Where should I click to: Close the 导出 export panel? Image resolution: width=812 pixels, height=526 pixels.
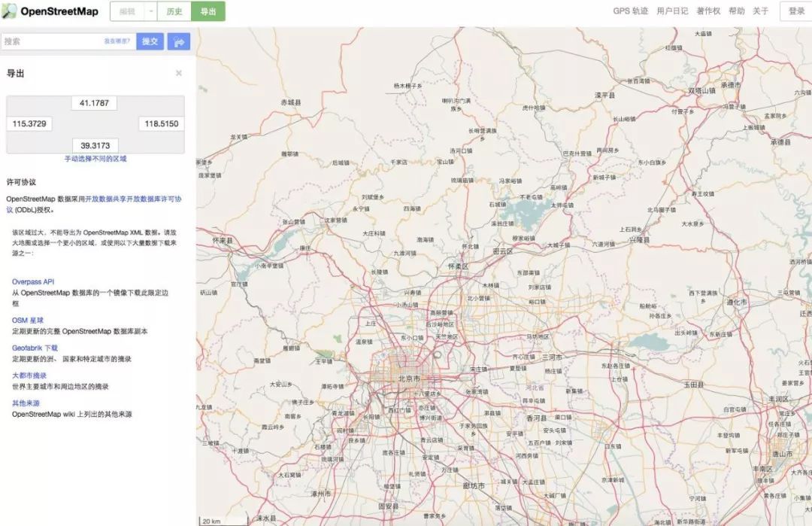coord(179,73)
